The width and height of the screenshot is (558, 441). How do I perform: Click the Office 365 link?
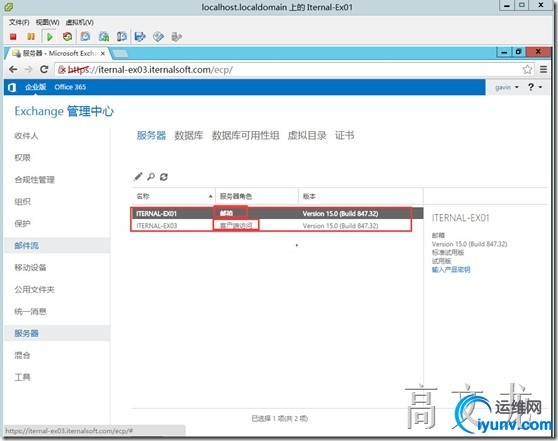tap(70, 87)
